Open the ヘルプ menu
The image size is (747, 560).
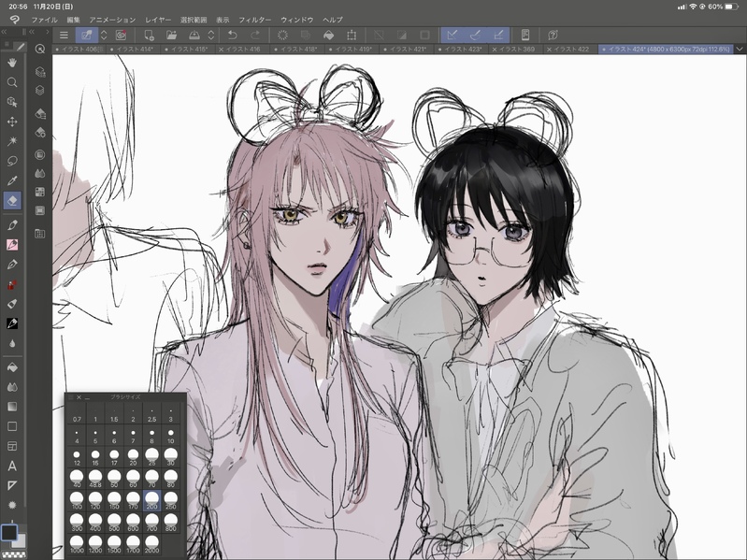click(x=333, y=20)
